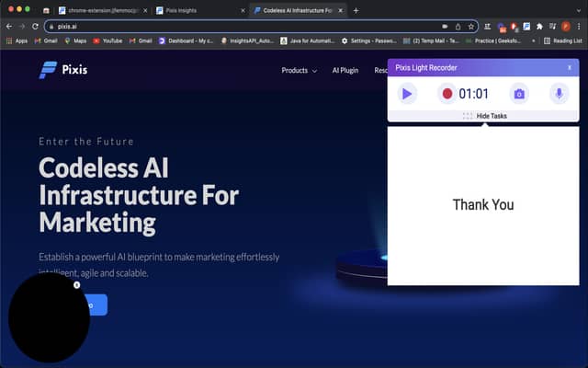588x368 pixels.
Task: Go back to the previous page
Action: click(x=9, y=27)
